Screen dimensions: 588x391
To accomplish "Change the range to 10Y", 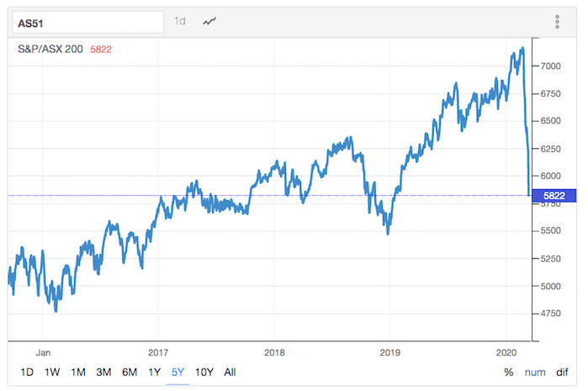I will click(x=203, y=373).
